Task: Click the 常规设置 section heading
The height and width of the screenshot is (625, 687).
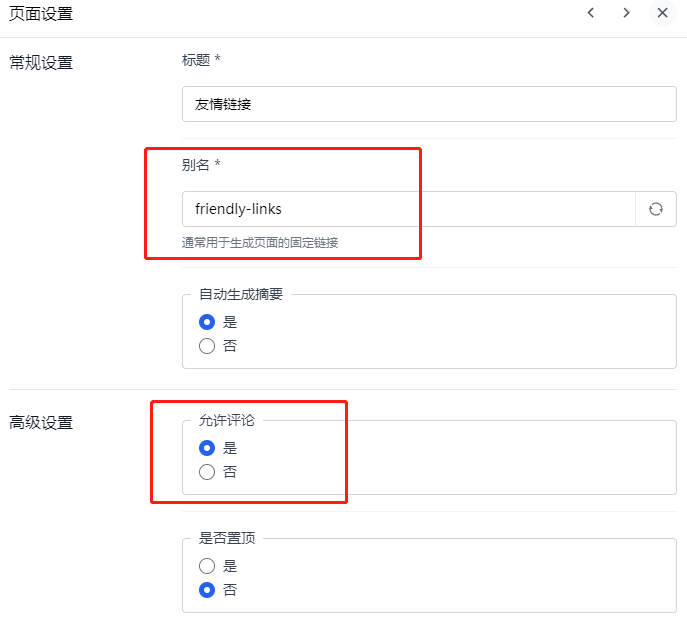Action: pyautogui.click(x=41, y=63)
